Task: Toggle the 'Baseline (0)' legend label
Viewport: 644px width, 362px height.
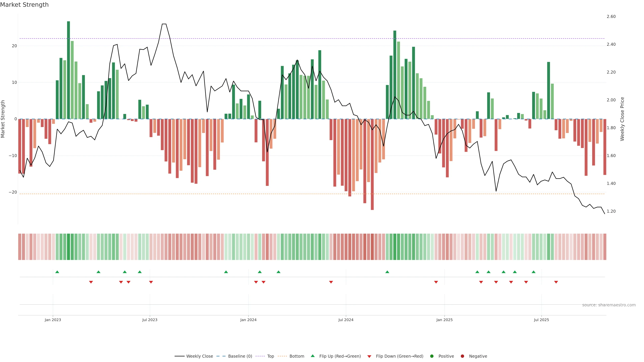Action: pyautogui.click(x=240, y=356)
